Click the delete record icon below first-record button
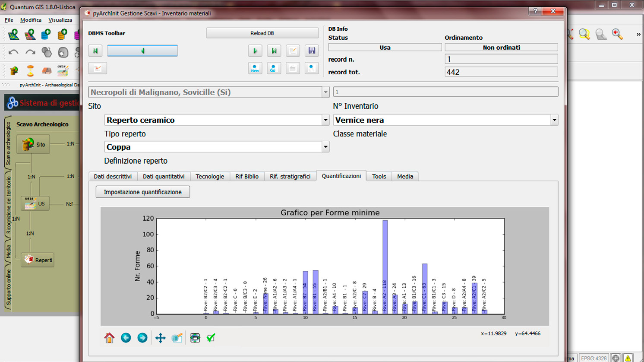This screenshot has width=644, height=362. tap(98, 68)
